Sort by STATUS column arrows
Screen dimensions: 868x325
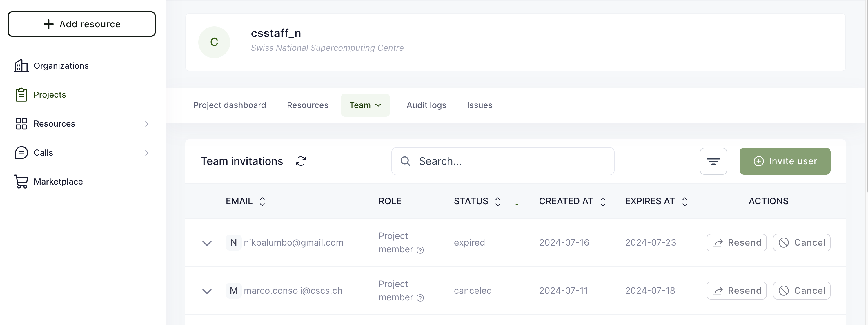[x=498, y=201]
